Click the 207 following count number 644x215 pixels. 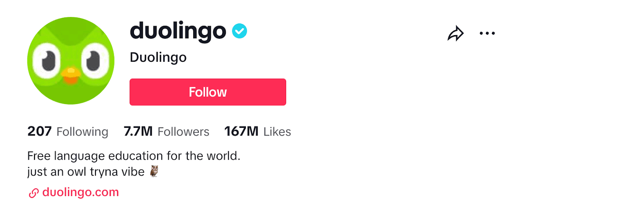click(39, 132)
